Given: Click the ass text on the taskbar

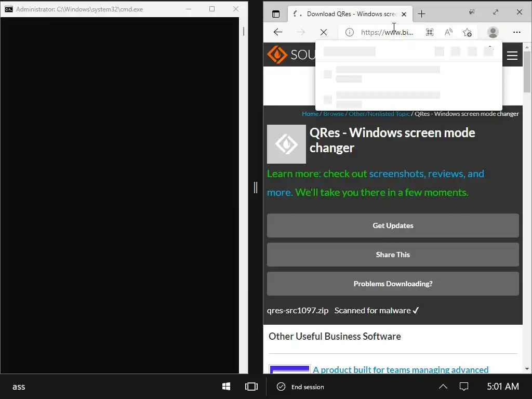Looking at the screenshot, I should click(x=19, y=387).
